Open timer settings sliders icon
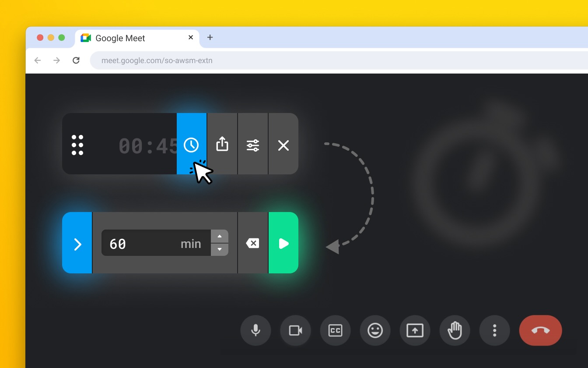The height and width of the screenshot is (368, 588). click(253, 145)
